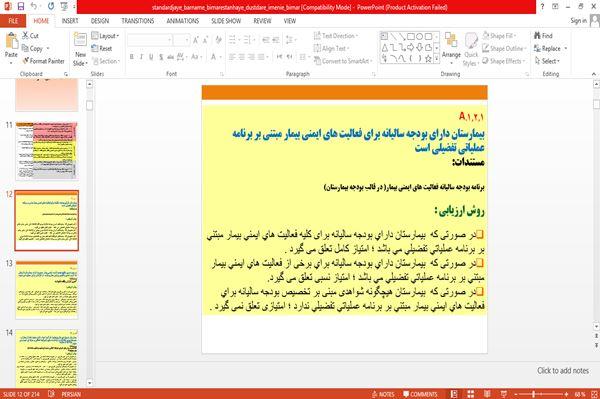The height and width of the screenshot is (399, 600).
Task: Click the Paste clipboard icon
Action: (11, 41)
